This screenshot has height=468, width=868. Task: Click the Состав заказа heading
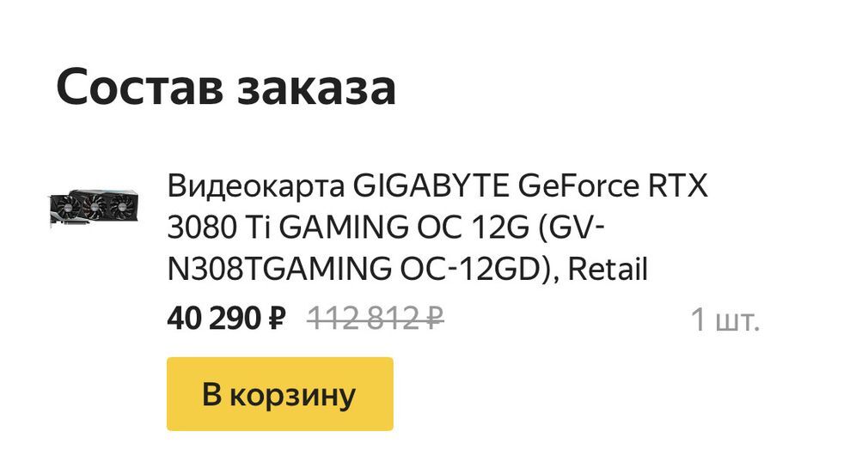[226, 86]
